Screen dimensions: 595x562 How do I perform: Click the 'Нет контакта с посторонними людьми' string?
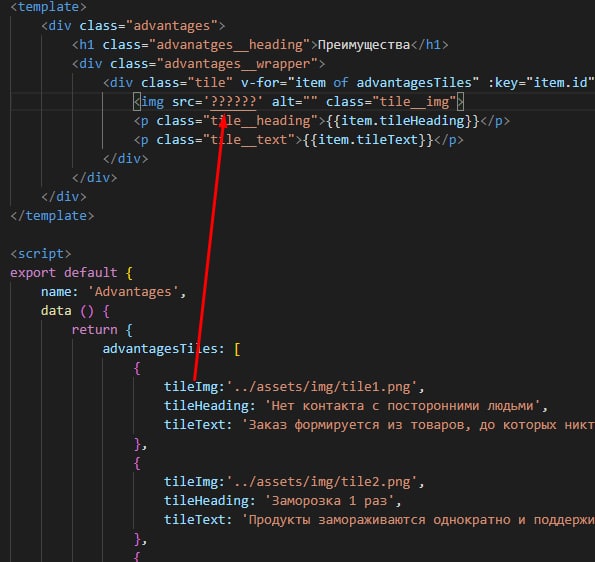(402, 406)
